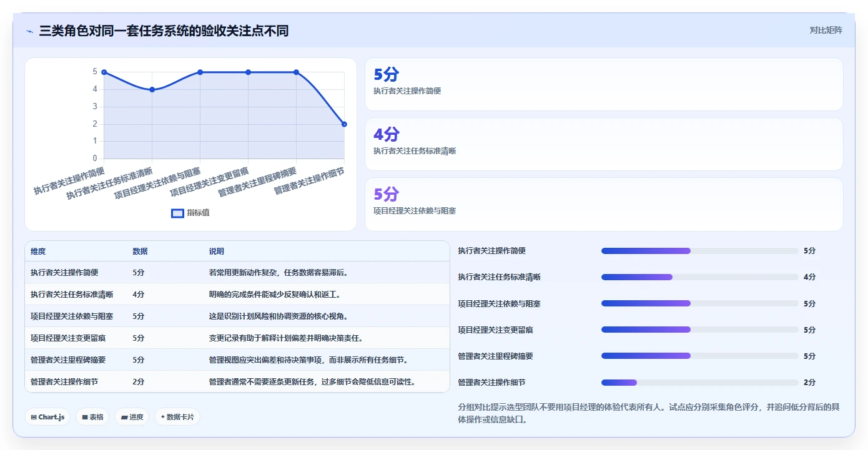Click the description 这是识别计划风险和协调资源的核心视角。

pyautogui.click(x=279, y=316)
